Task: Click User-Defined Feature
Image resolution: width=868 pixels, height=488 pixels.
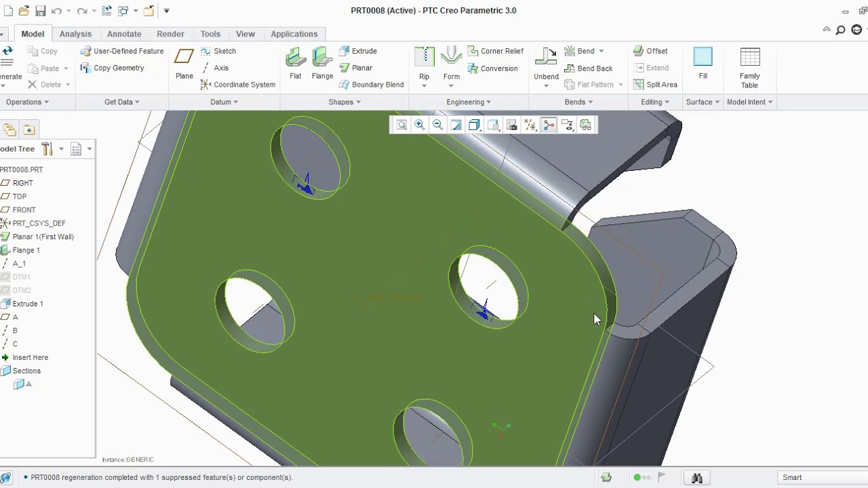Action: (122, 51)
